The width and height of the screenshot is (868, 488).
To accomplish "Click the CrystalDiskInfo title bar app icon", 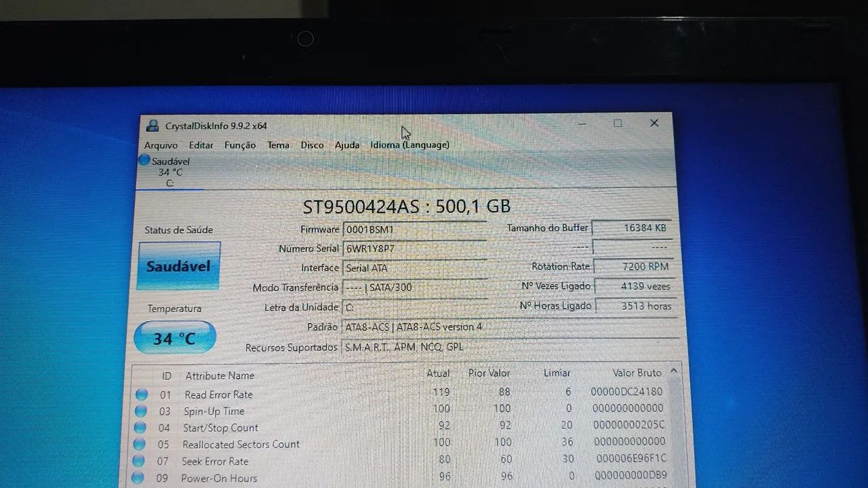I will tap(153, 125).
